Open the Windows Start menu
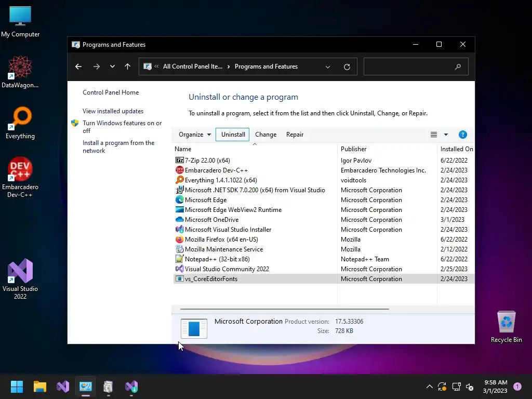Viewport: 532px width, 399px height. click(17, 387)
